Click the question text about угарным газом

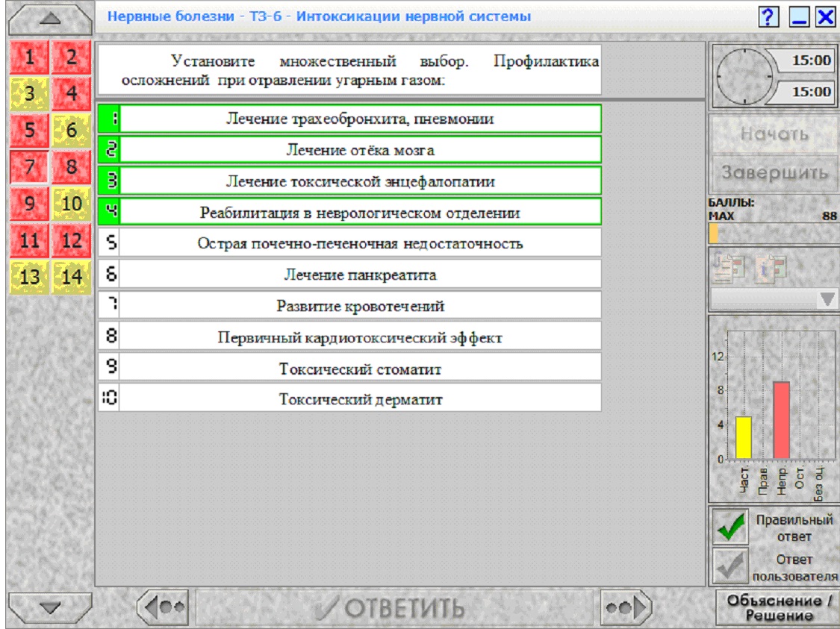point(350,70)
